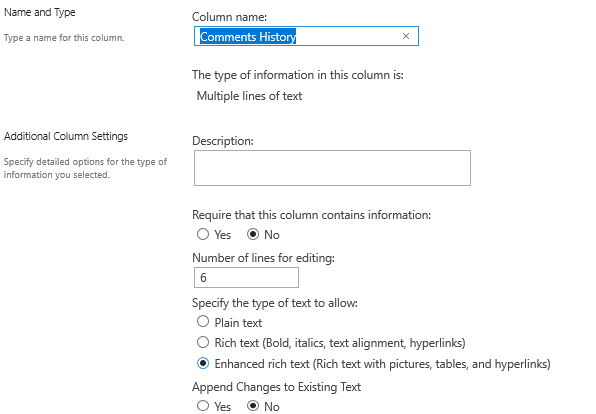Click the 'Additional Column Settings' section heading
This screenshot has width=596, height=414.
click(66, 136)
